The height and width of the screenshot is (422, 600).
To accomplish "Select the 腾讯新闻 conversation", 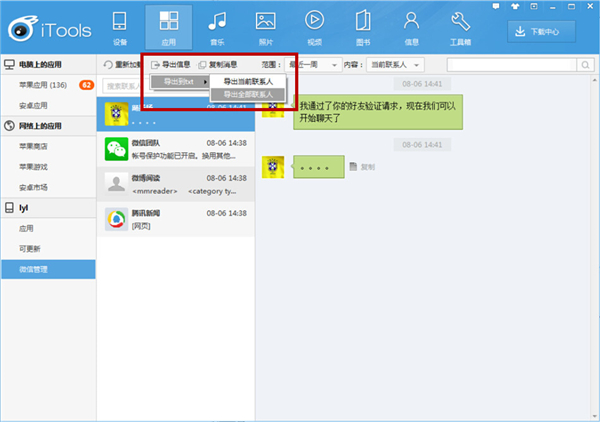I will pos(176,219).
